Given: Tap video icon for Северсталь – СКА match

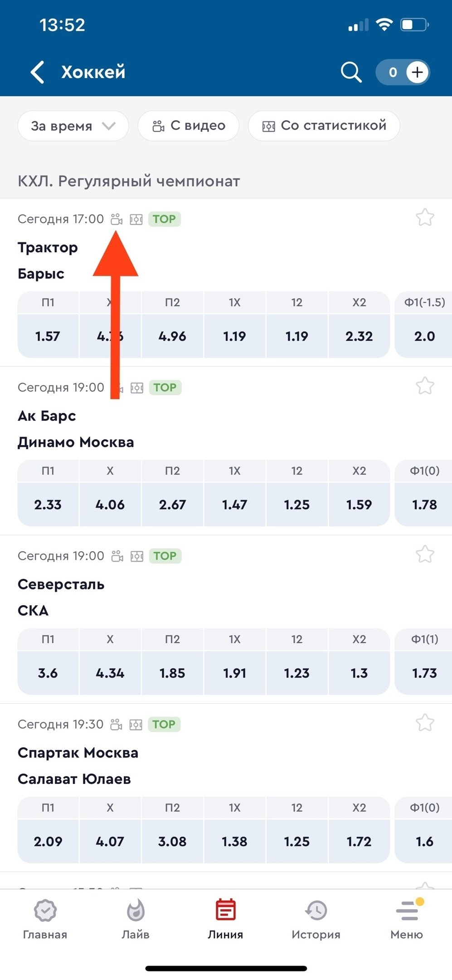Looking at the screenshot, I should (x=117, y=556).
